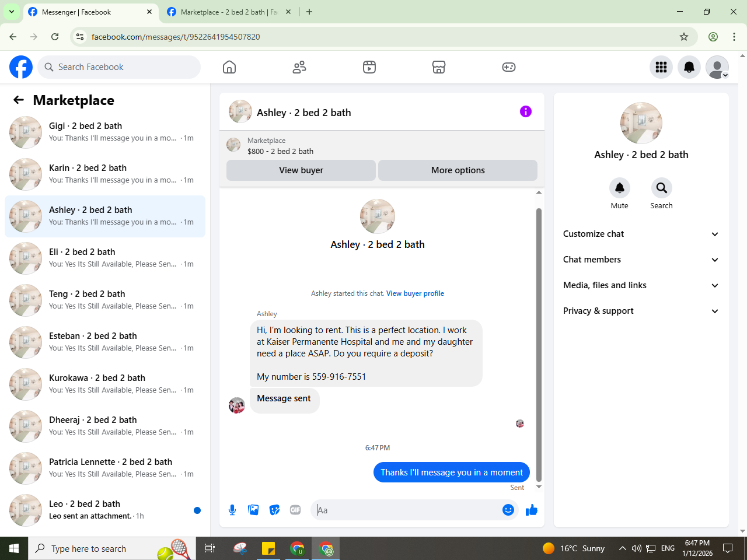Open Kurokawa's 2 bed 2 bath conversation
This screenshot has height=560, width=747.
[105, 384]
